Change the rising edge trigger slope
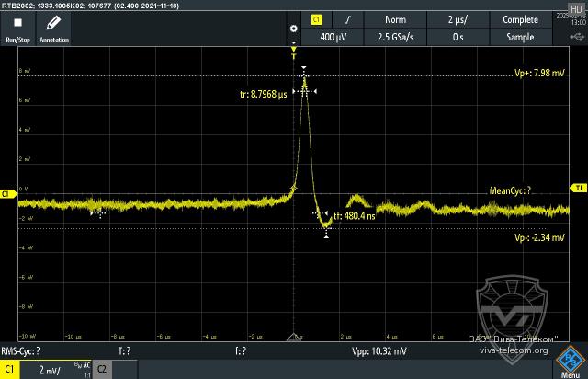This screenshot has width=588, height=379. coord(348,20)
